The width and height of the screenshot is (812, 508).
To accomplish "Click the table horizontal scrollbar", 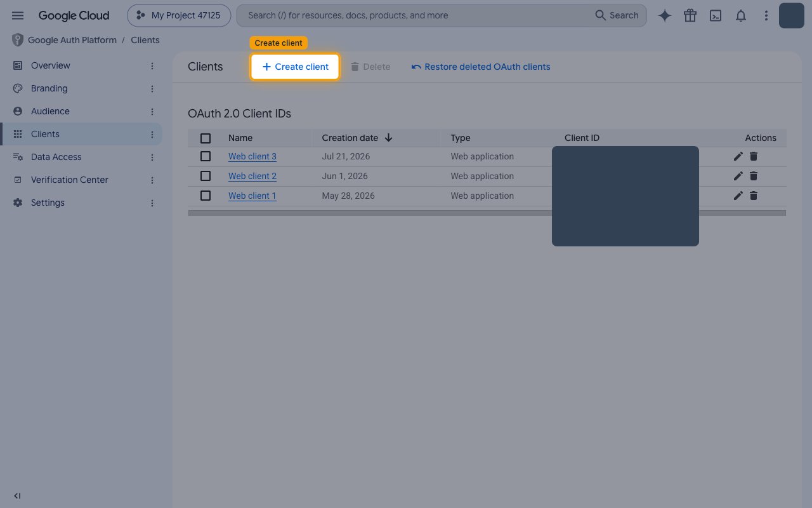I will tap(487, 213).
